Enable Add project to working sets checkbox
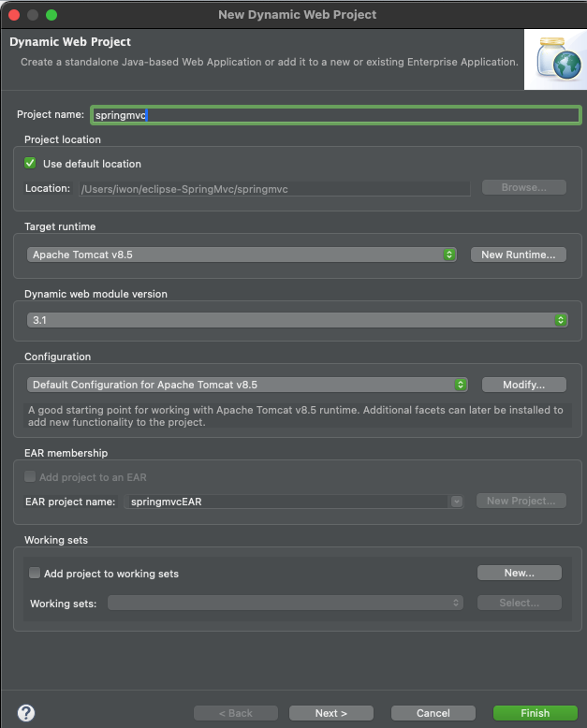Image resolution: width=587 pixels, height=728 pixels. pos(35,573)
